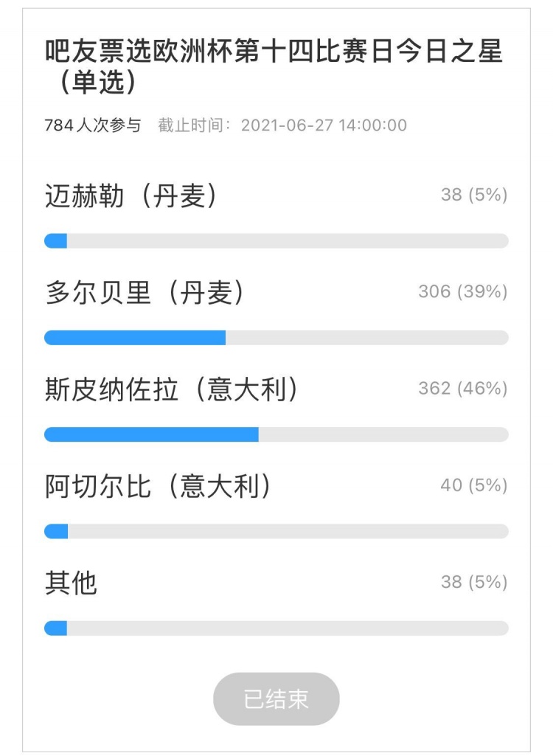Click the 306 (39%) vote count
The width and height of the screenshot is (553, 756).
(x=463, y=291)
